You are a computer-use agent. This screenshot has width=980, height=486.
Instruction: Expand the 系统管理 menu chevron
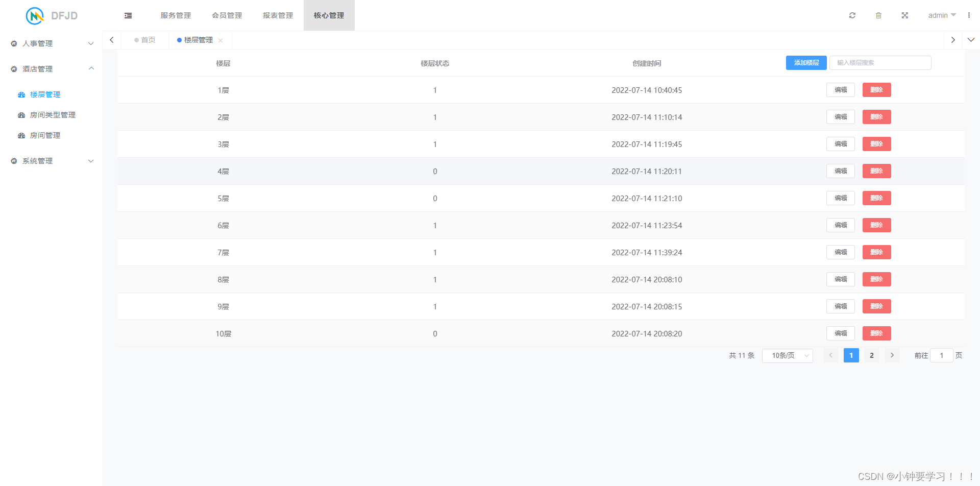click(x=91, y=161)
